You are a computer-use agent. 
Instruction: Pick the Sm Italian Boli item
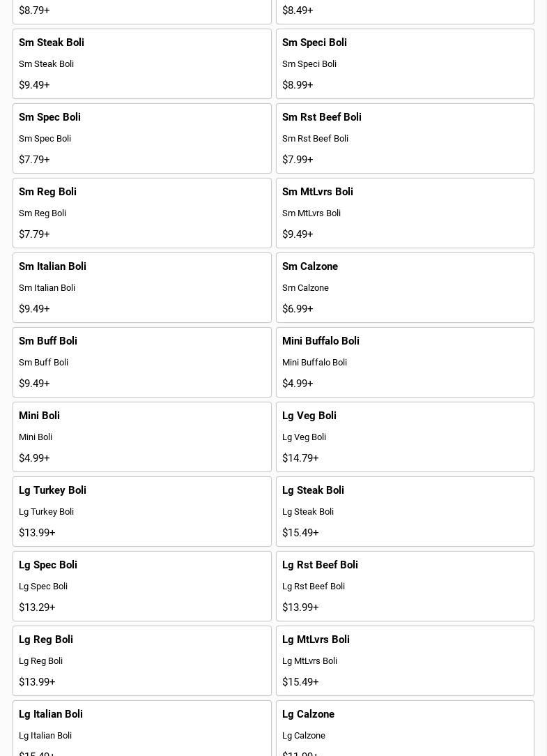coord(141,287)
